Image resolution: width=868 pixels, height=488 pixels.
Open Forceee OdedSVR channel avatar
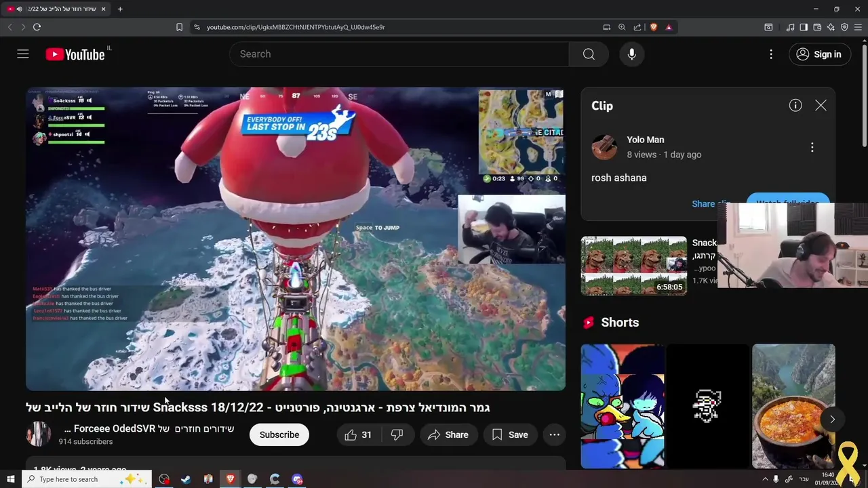pos(39,434)
